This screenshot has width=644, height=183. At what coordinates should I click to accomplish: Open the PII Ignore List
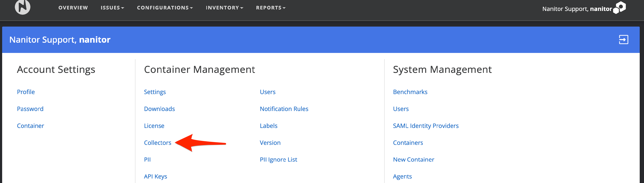click(x=278, y=159)
